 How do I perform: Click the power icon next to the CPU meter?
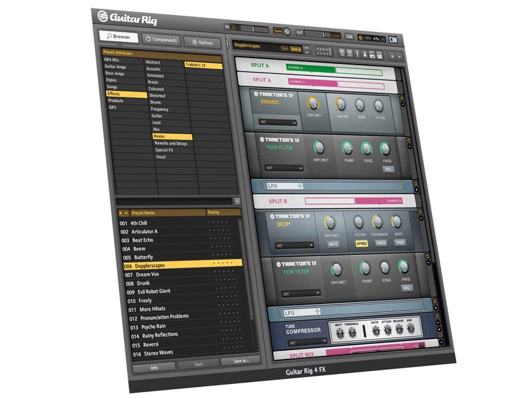coord(361,38)
